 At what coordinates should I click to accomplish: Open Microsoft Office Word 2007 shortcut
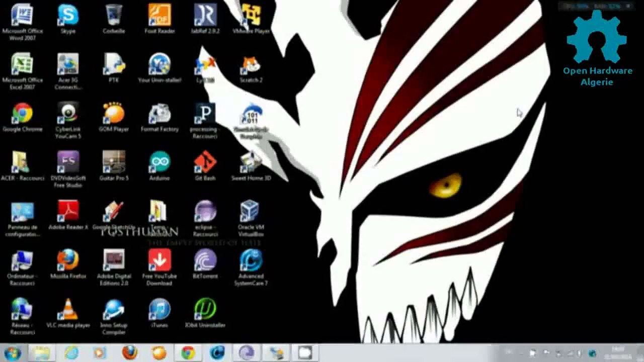tap(22, 22)
